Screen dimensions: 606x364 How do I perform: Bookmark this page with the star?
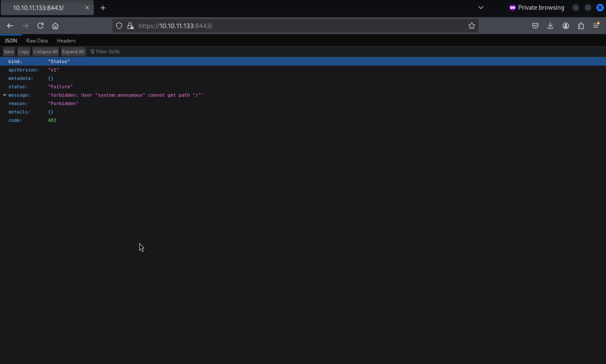coord(472,26)
